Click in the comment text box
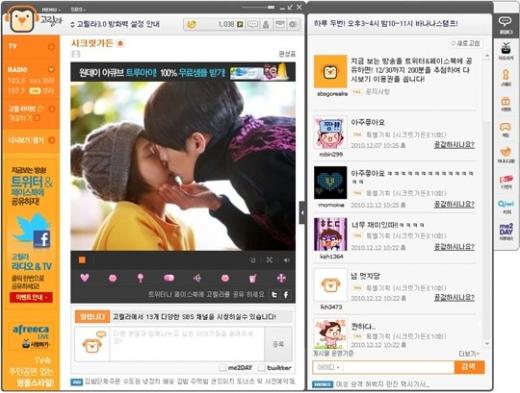The height and width of the screenshot is (393, 520). point(187,344)
